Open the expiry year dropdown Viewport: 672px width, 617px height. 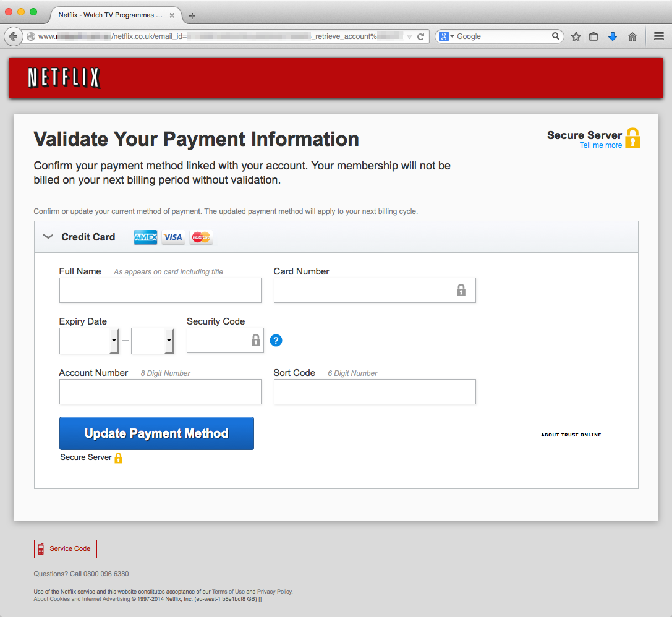[x=153, y=341]
